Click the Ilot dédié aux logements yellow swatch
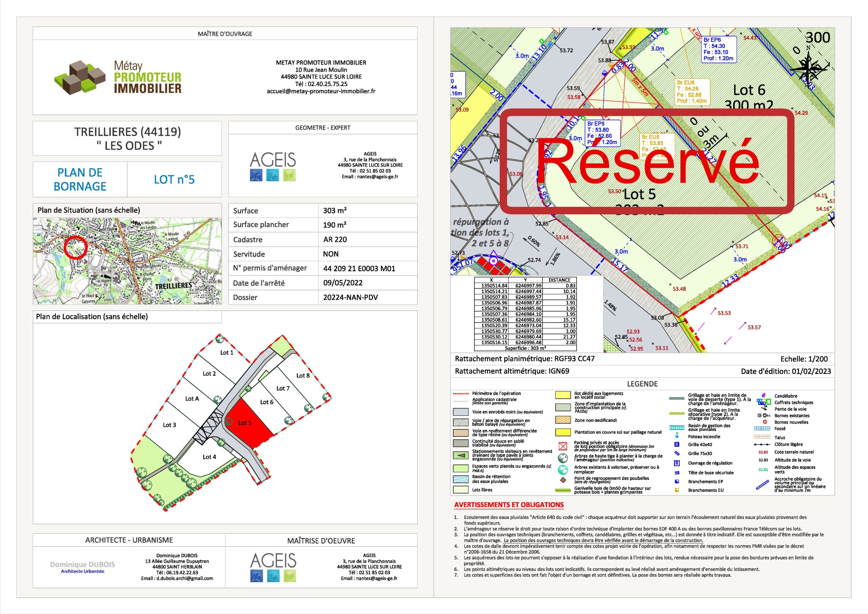The image size is (868, 614). pos(563,395)
